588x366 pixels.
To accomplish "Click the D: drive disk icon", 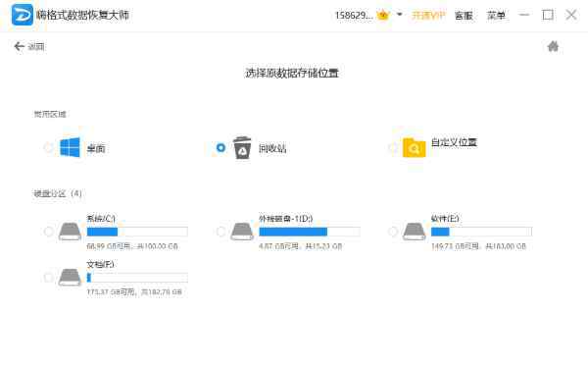I will tap(242, 232).
